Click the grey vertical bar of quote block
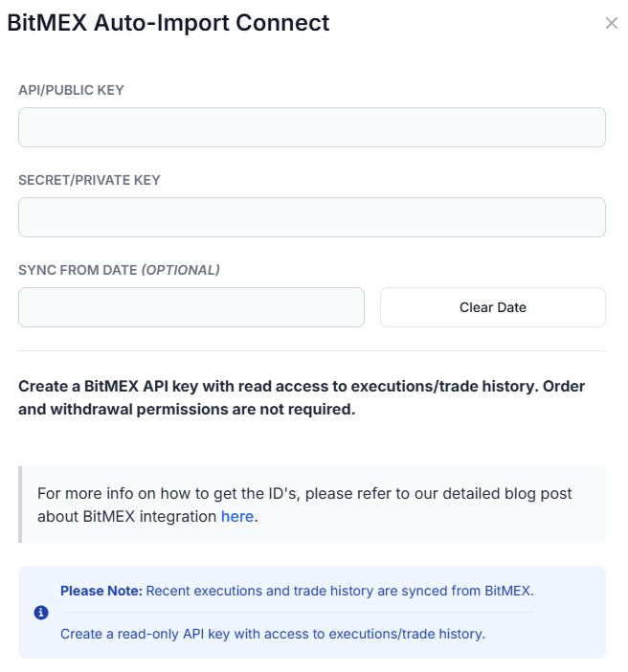 tap(20, 504)
